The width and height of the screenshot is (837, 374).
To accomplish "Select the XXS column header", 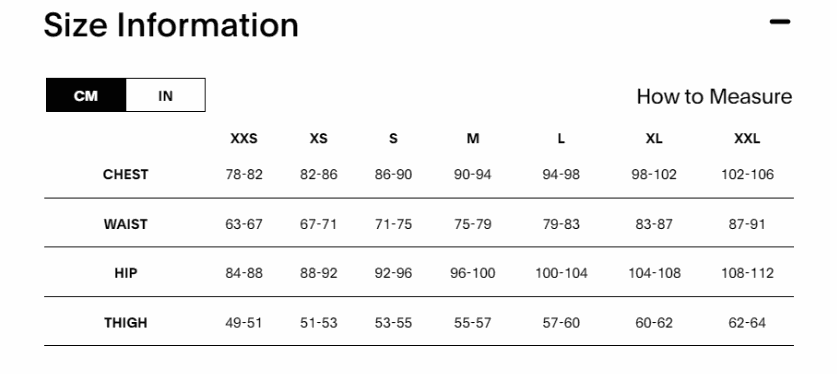I will pos(244,139).
